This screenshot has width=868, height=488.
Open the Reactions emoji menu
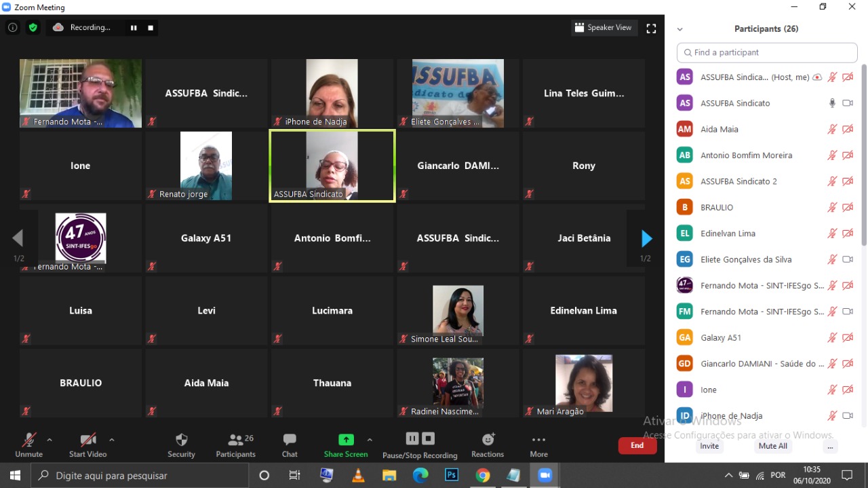(488, 445)
